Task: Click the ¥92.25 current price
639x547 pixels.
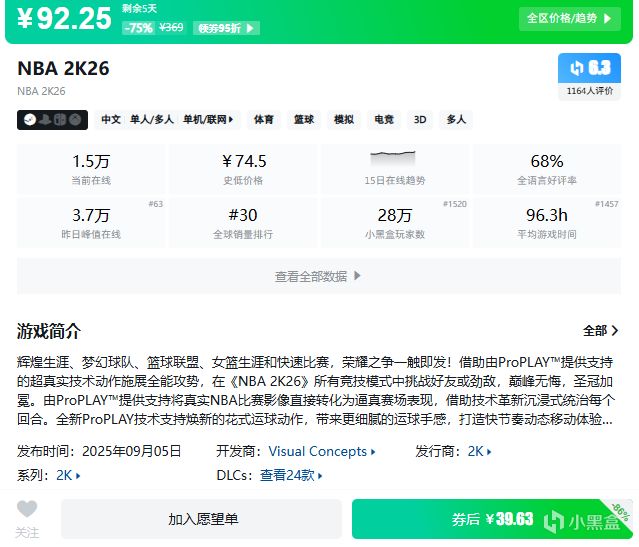Action: 64,18
